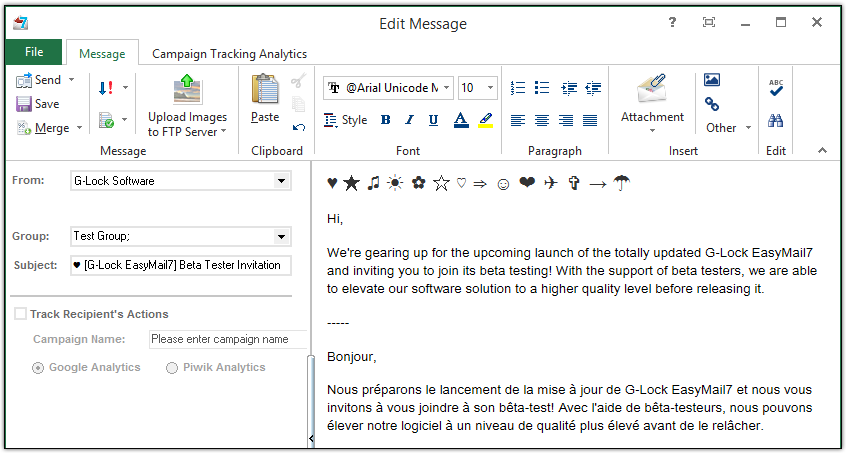
Task: Select Piwik Analytics radio option
Action: click(x=172, y=368)
